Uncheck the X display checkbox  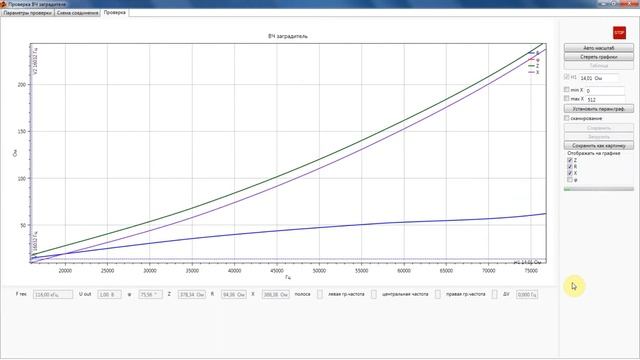coord(570,173)
